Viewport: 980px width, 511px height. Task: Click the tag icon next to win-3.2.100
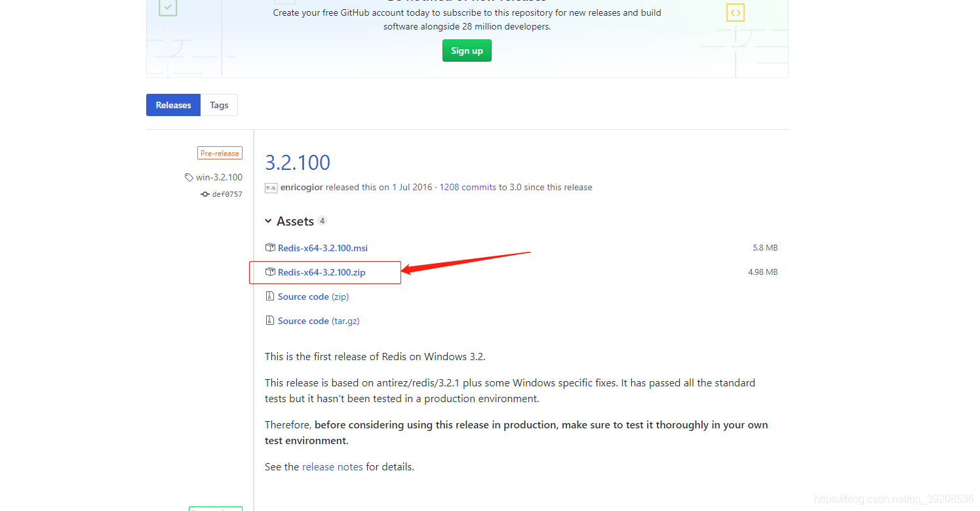tap(188, 176)
